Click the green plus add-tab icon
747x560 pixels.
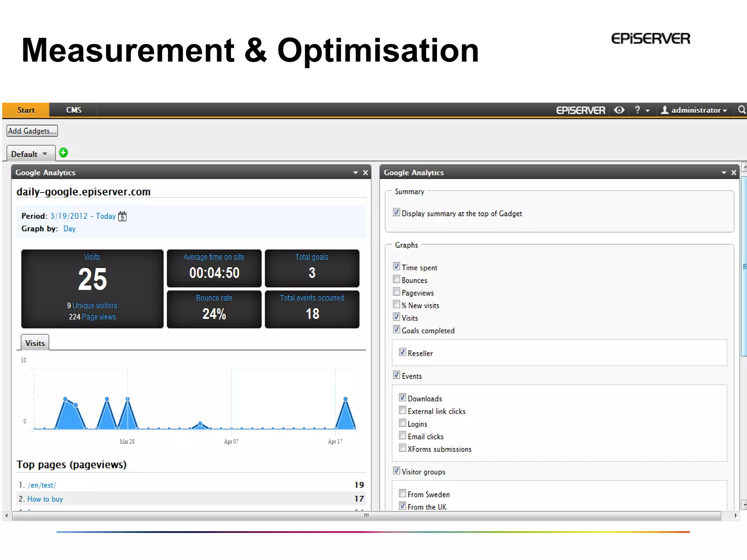(x=63, y=152)
